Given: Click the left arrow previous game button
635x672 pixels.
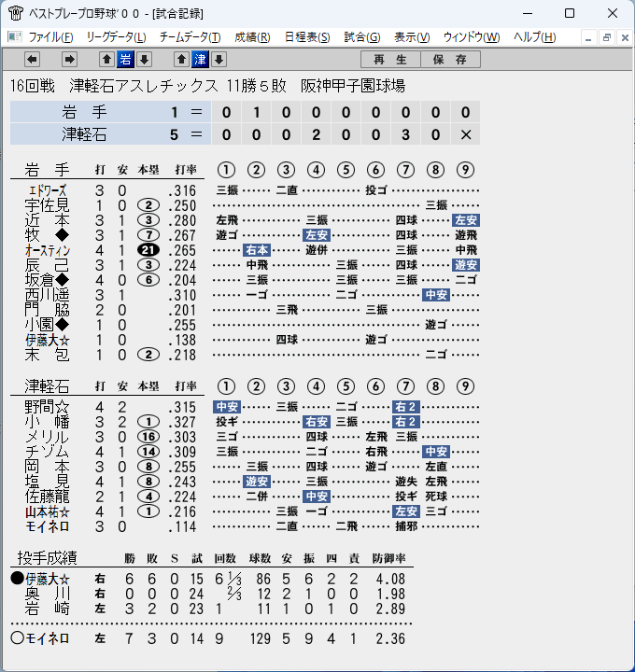Looking at the screenshot, I should tap(32, 59).
